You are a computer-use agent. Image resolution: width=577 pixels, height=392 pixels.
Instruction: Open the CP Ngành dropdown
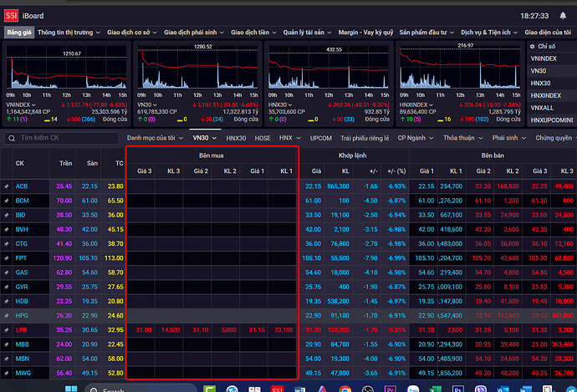tap(415, 137)
